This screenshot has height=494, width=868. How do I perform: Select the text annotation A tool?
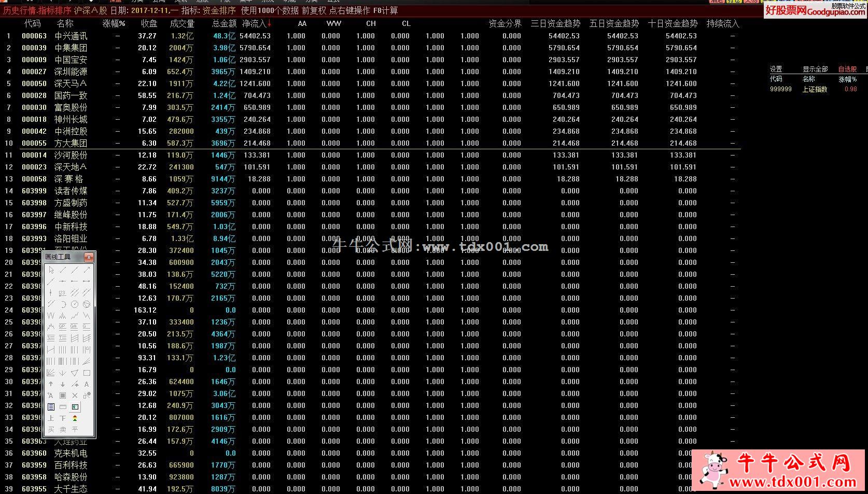pos(87,384)
